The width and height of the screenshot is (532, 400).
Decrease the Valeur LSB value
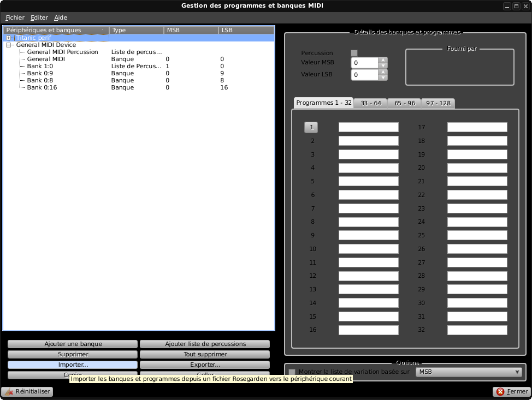click(x=383, y=77)
